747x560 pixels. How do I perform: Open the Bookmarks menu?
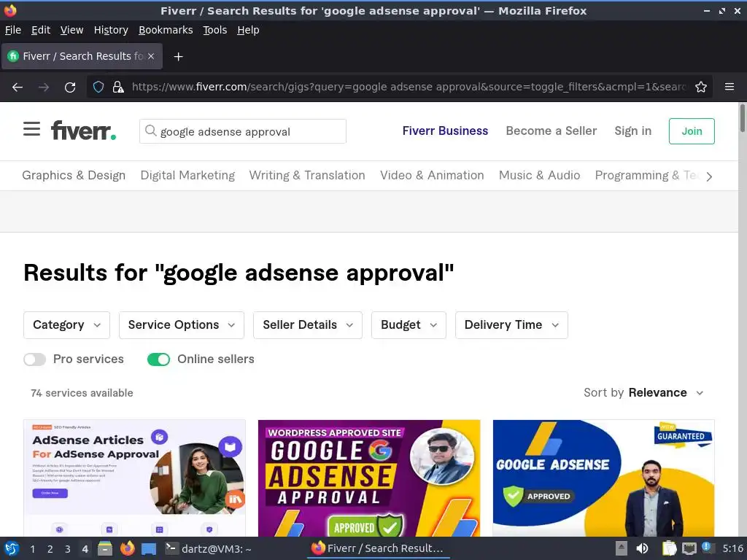pyautogui.click(x=166, y=30)
